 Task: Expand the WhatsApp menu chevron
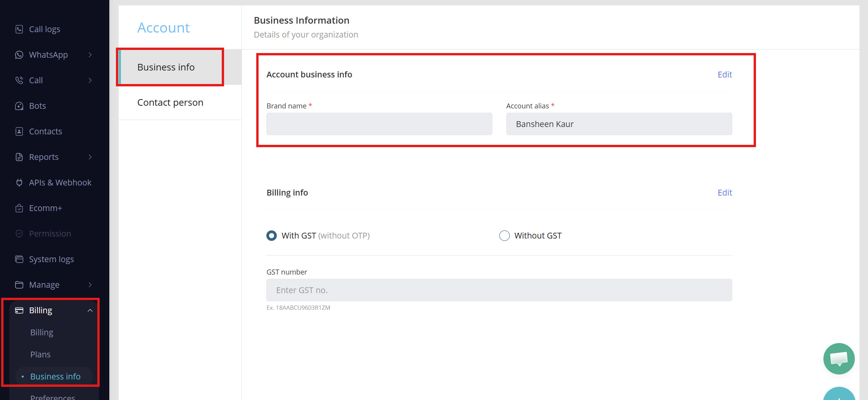pyautogui.click(x=90, y=55)
